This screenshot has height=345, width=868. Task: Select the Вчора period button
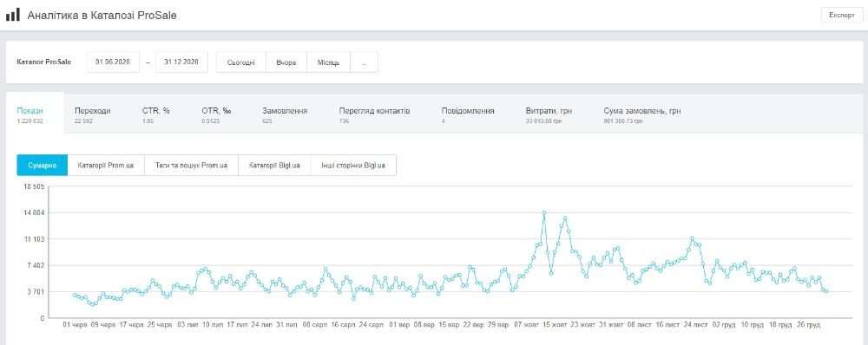(286, 62)
